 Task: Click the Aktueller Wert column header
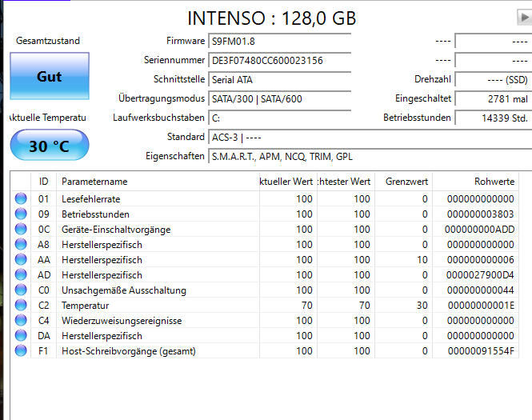pyautogui.click(x=288, y=182)
